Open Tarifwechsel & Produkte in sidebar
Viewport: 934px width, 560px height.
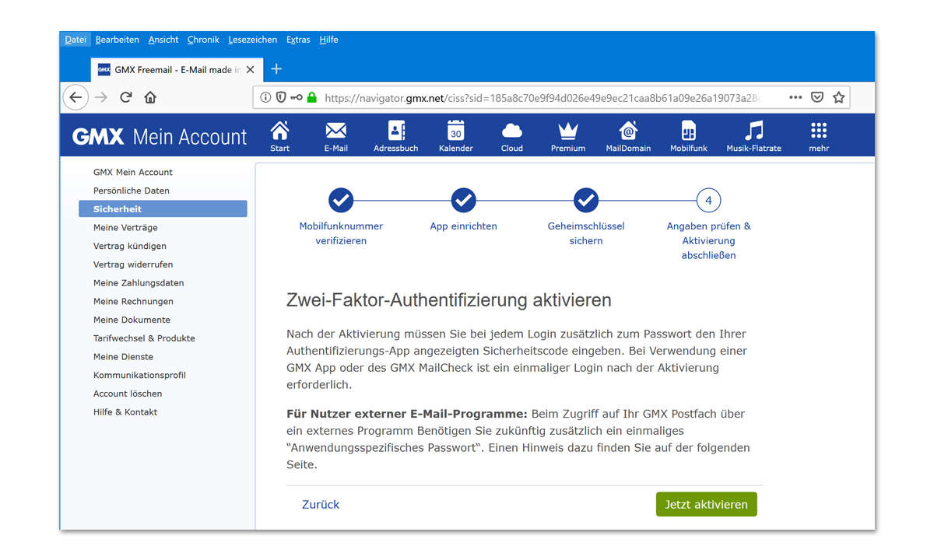pos(144,338)
